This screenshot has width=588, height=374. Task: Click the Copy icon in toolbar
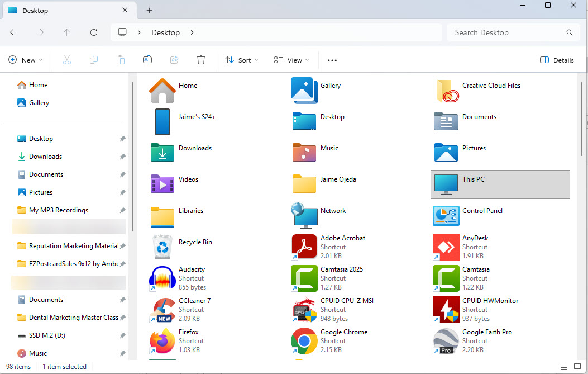[94, 60]
